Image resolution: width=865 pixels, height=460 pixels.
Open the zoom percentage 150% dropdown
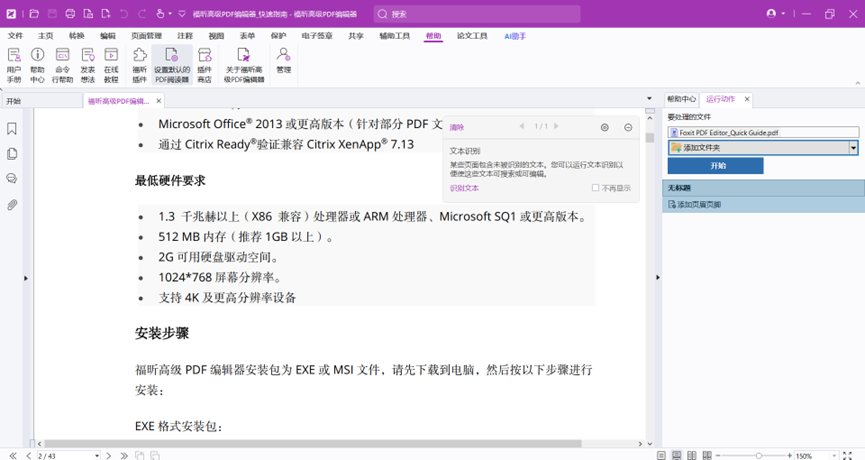[x=834, y=456]
